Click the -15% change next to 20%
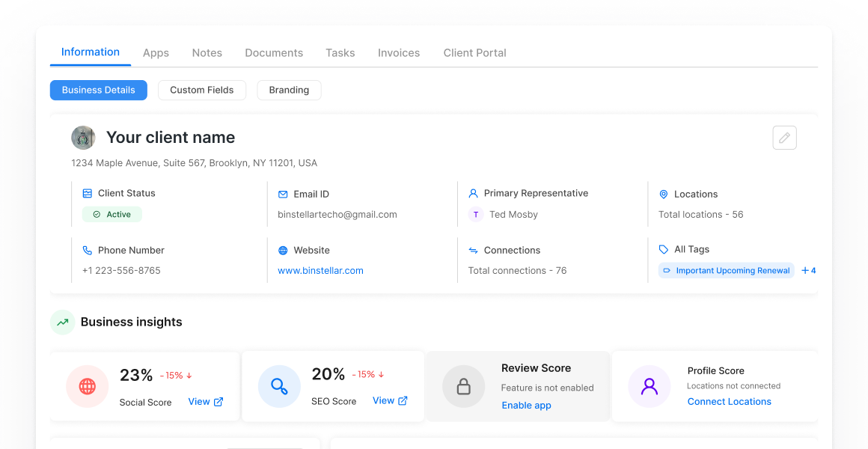Image resolution: width=868 pixels, height=449 pixels. 367,374
